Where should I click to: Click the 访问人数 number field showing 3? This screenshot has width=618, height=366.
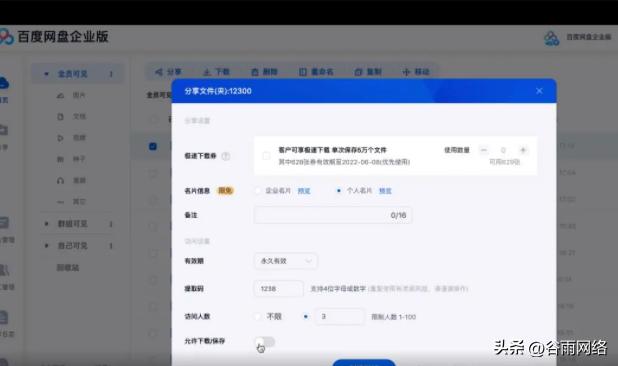click(x=339, y=316)
